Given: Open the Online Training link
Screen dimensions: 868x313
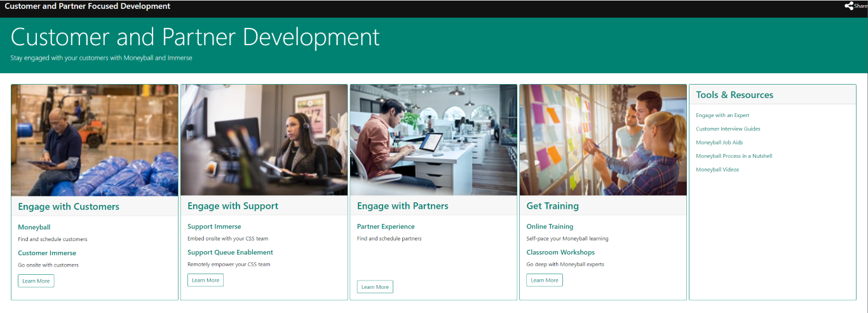Looking at the screenshot, I should [550, 226].
